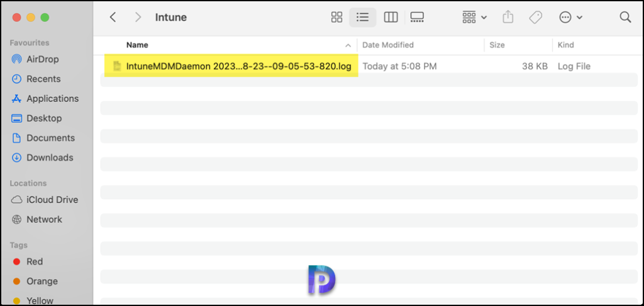Sort by the Kind column header
The width and height of the screenshot is (644, 306).
coord(565,45)
